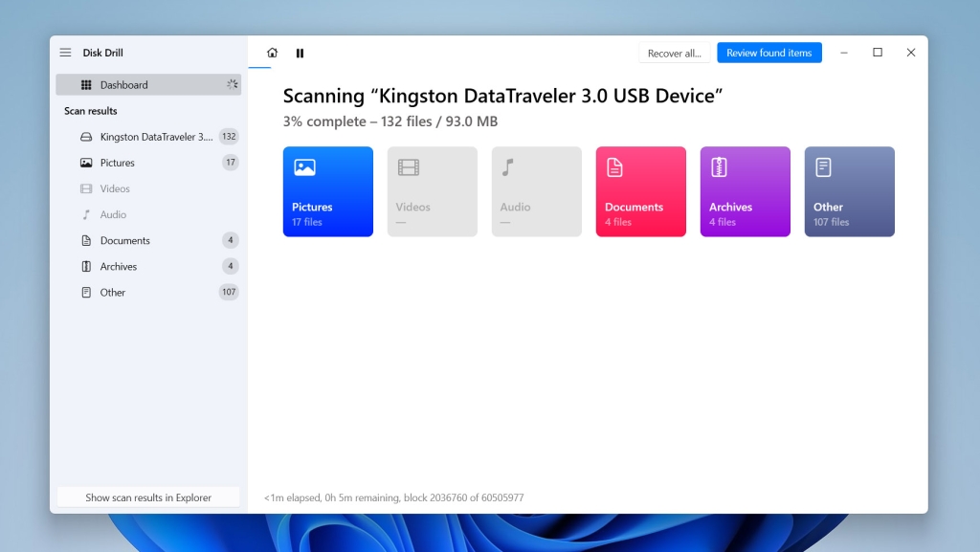This screenshot has width=980, height=552.
Task: Select the Documents card with 4 files
Action: point(640,191)
